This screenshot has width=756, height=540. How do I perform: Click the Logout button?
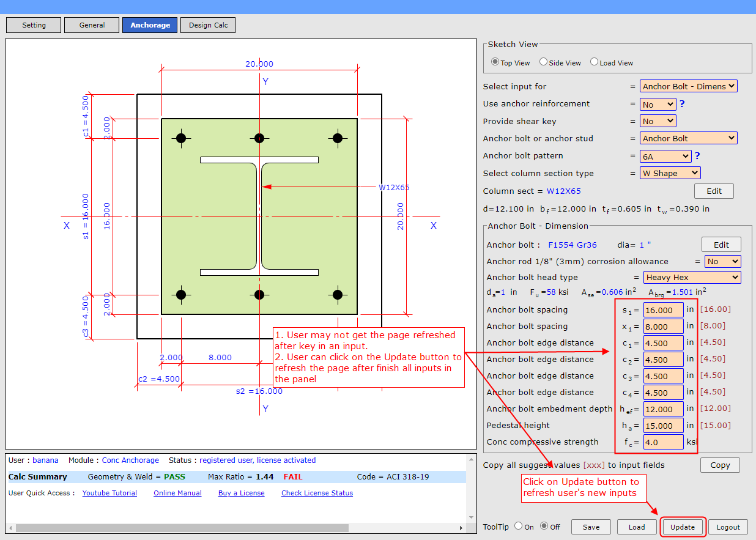[728, 527]
